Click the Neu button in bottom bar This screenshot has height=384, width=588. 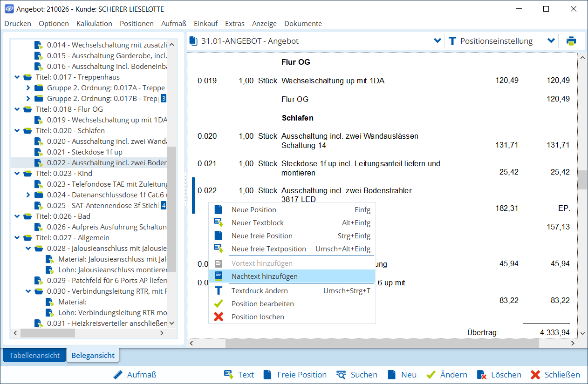coord(402,375)
